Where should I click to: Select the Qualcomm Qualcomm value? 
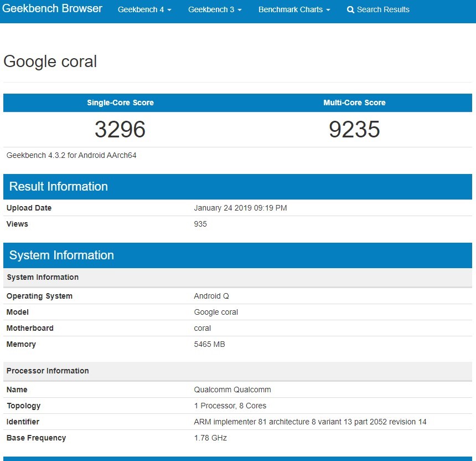[232, 390]
